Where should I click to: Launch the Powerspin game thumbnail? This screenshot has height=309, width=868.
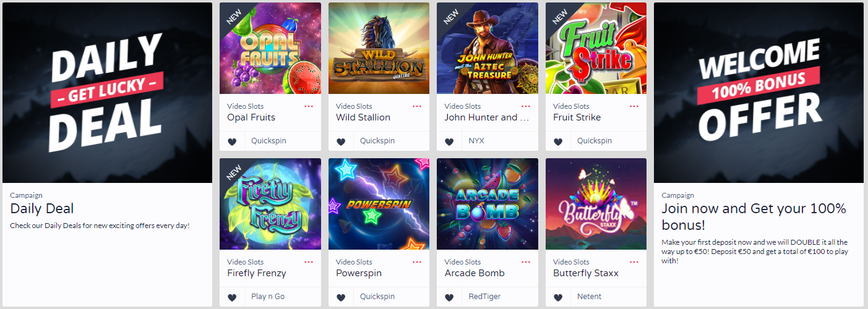(x=379, y=204)
